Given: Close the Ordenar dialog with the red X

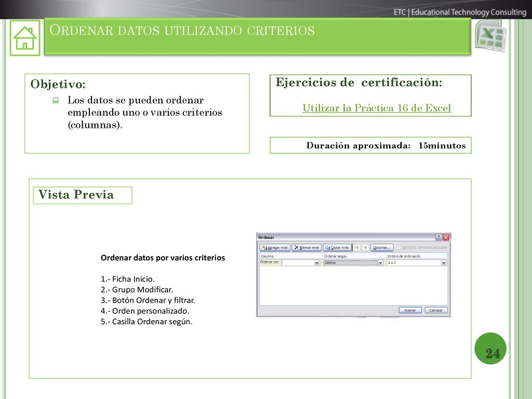Looking at the screenshot, I should coord(446,237).
